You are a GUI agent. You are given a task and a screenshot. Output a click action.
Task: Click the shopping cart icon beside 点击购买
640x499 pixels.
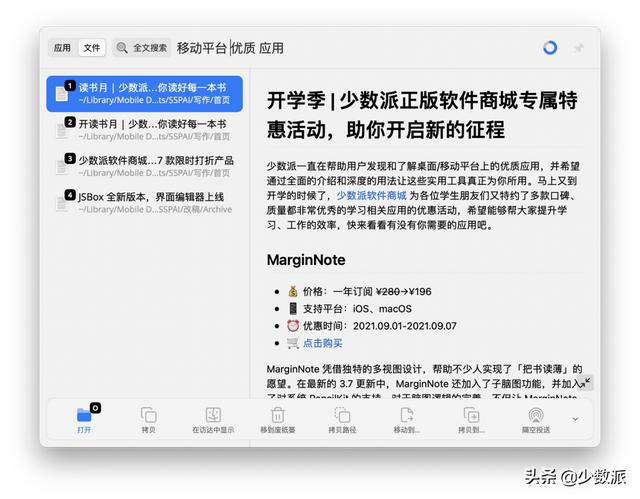293,343
